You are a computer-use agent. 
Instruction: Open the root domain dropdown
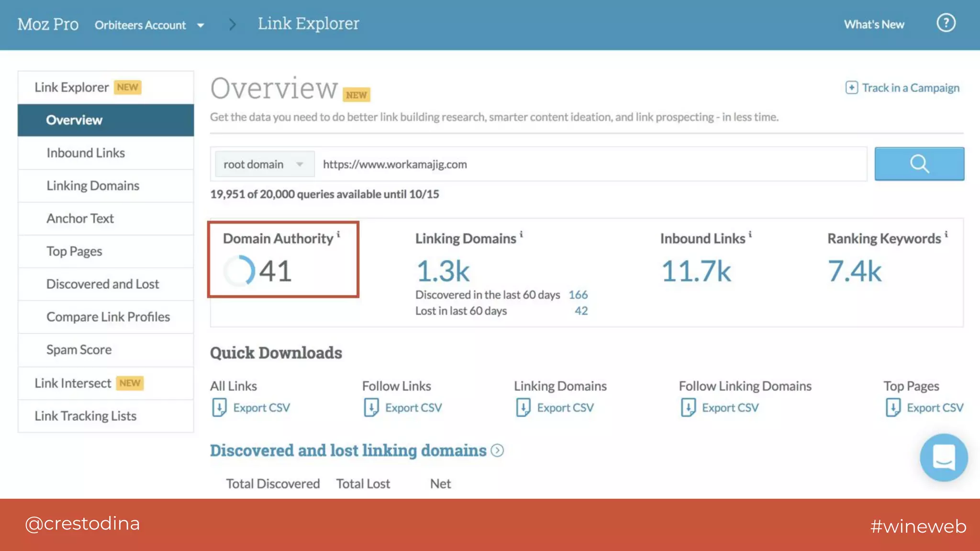264,164
